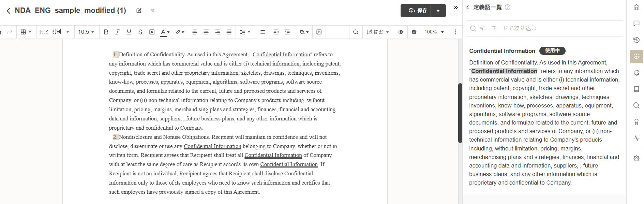Open version history from right sidebar
644x204 pixels.
click(x=636, y=40)
